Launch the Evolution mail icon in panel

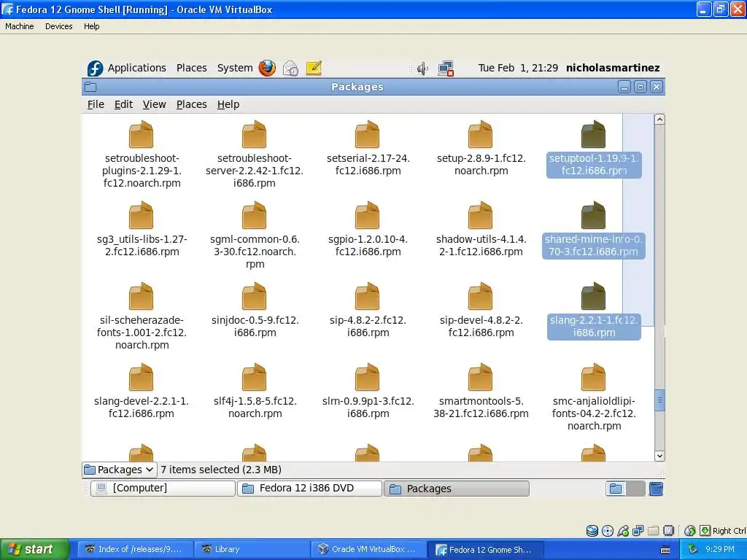(290, 68)
